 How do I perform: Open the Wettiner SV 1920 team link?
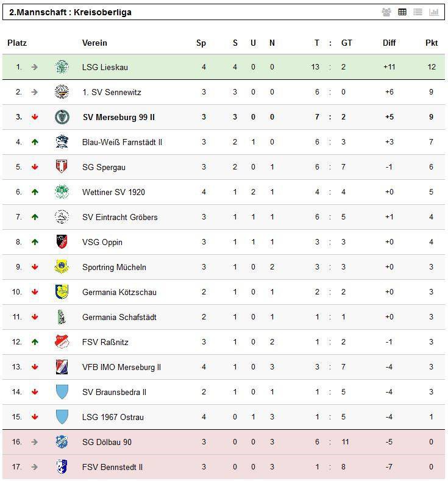point(113,192)
